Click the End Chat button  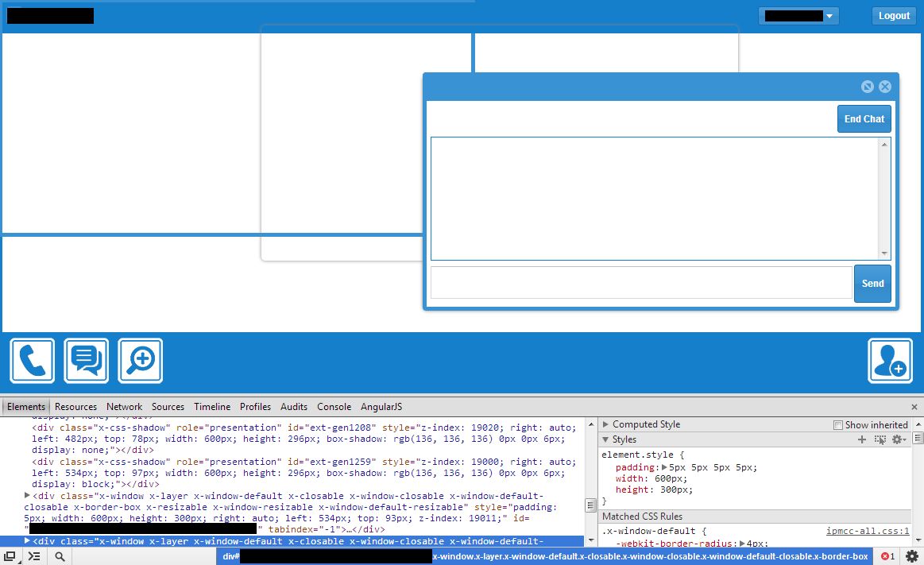click(864, 119)
